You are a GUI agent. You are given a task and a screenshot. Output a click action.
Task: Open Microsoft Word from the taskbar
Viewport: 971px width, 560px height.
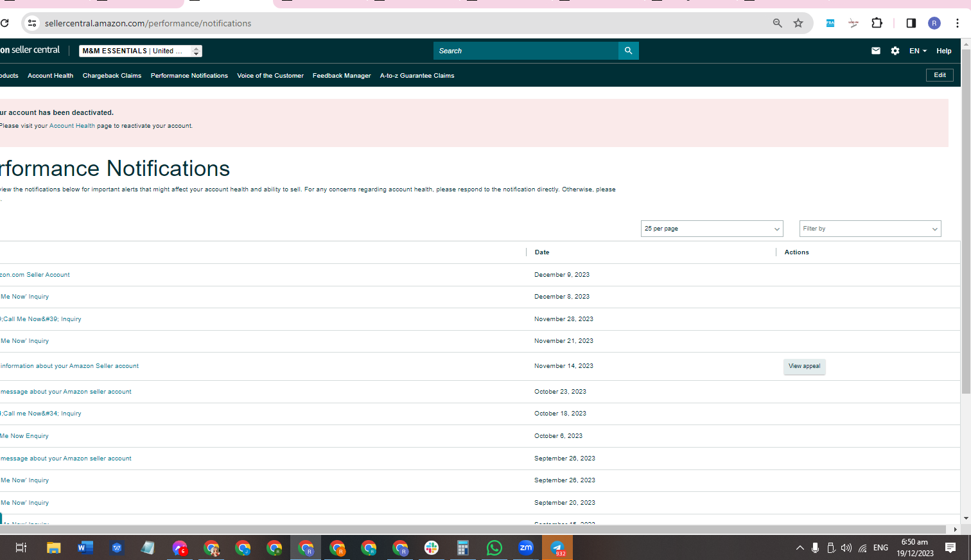coord(85,548)
